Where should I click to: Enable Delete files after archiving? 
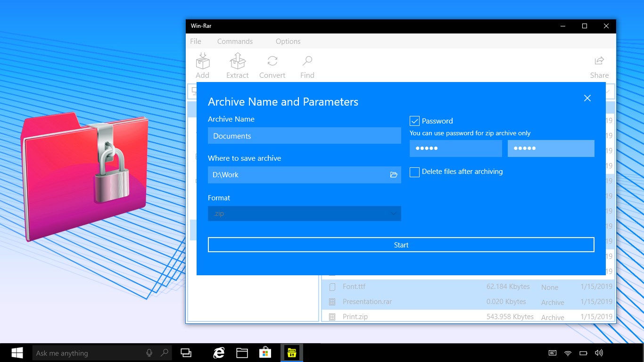pyautogui.click(x=414, y=172)
